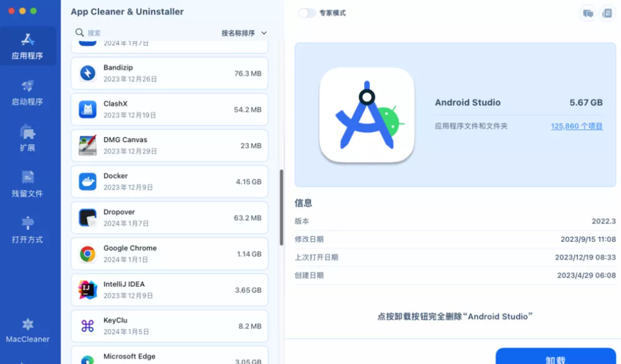Click the 版本 value 2022.3

pos(604,221)
